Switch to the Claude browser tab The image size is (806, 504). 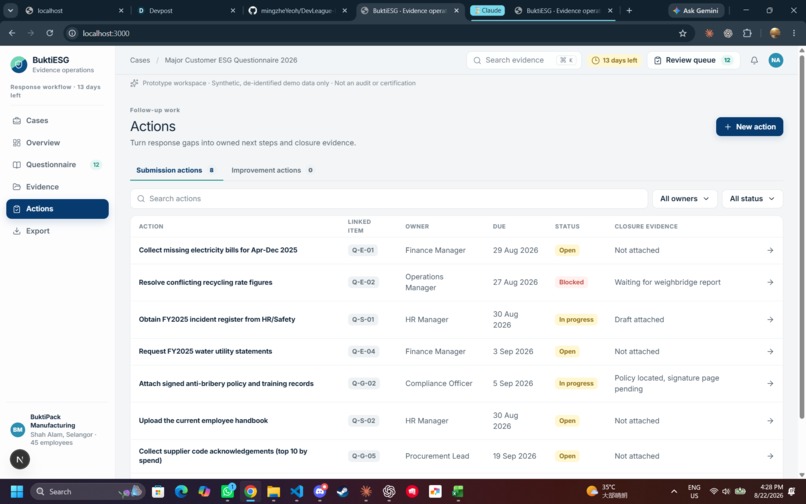pyautogui.click(x=487, y=10)
